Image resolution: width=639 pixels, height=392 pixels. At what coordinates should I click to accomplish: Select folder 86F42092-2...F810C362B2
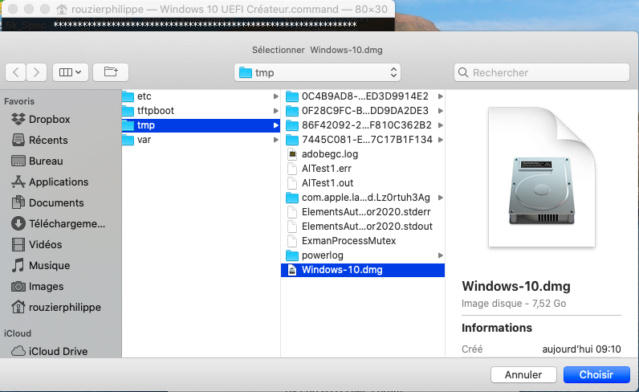pyautogui.click(x=363, y=125)
